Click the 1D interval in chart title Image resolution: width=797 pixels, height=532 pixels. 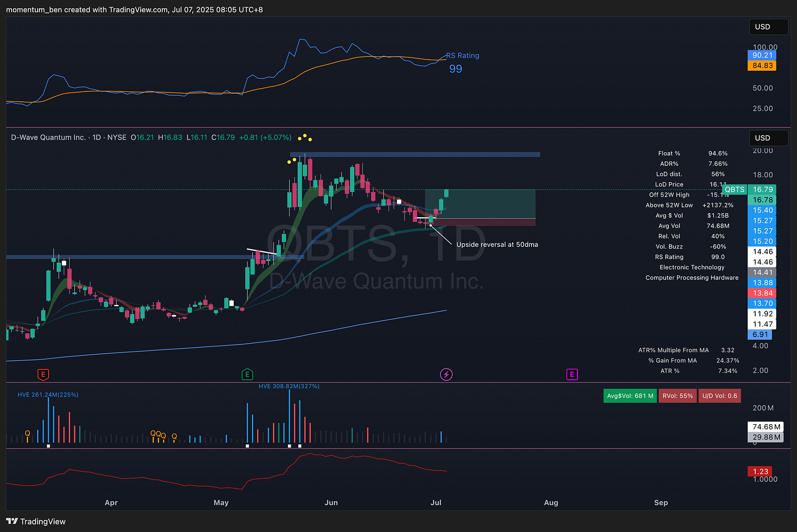click(96, 137)
